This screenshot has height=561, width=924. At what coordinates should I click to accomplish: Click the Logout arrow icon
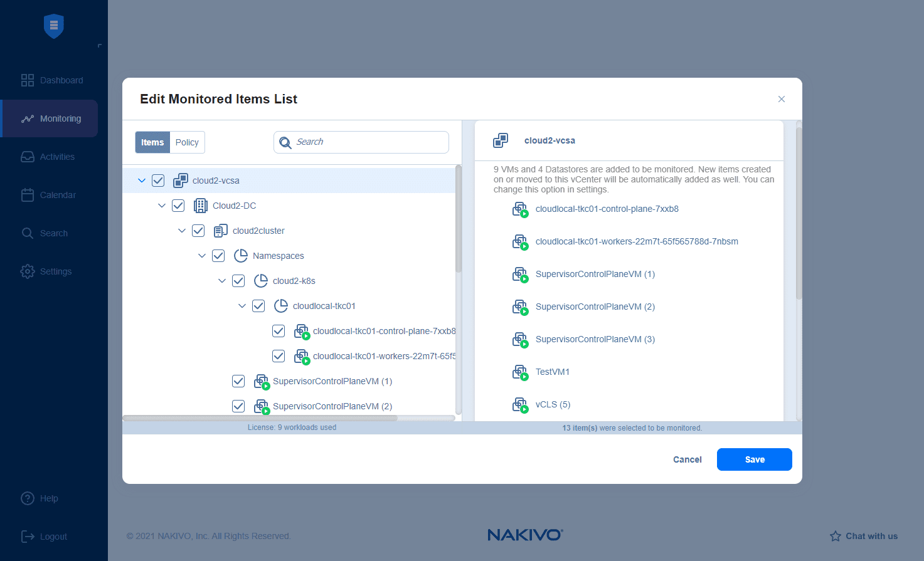28,537
